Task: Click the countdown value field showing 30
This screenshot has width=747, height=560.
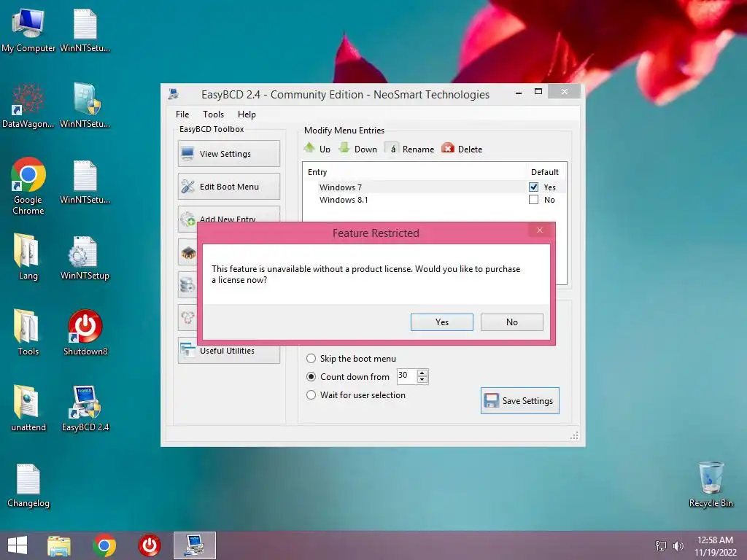Action: [407, 376]
